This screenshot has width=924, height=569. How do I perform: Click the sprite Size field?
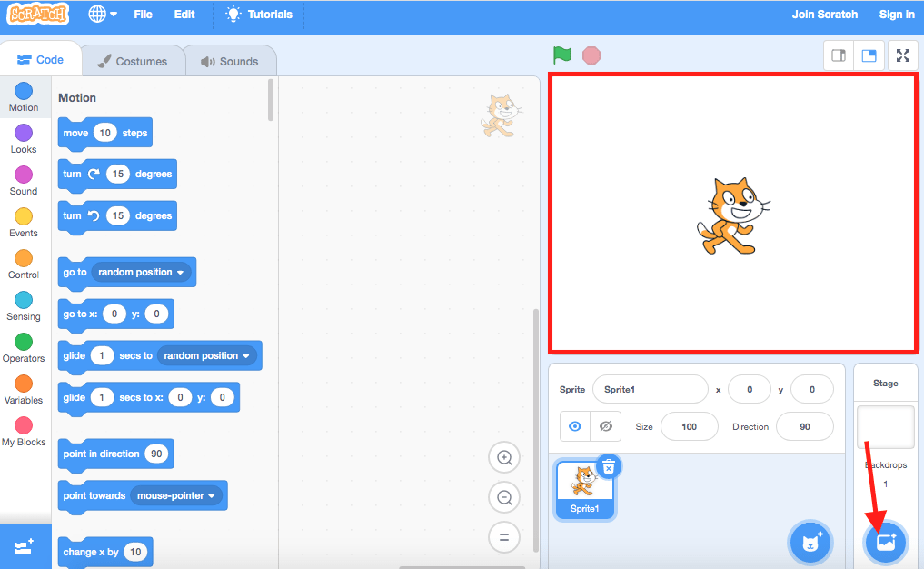(x=690, y=426)
